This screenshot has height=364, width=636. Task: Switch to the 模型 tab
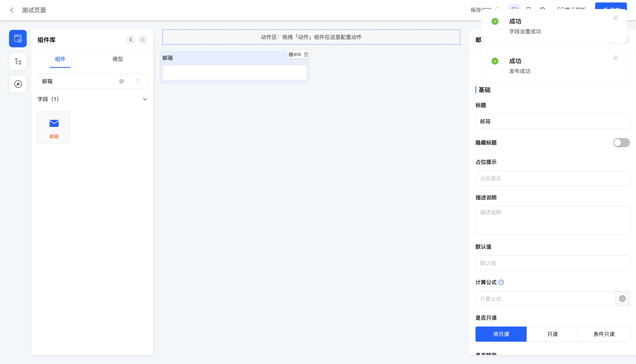point(118,59)
